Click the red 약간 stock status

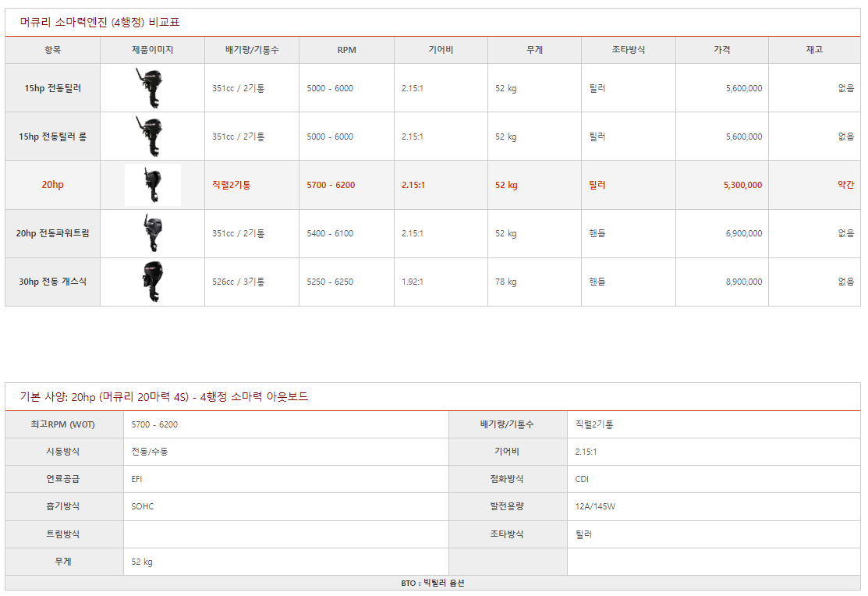pyautogui.click(x=846, y=185)
